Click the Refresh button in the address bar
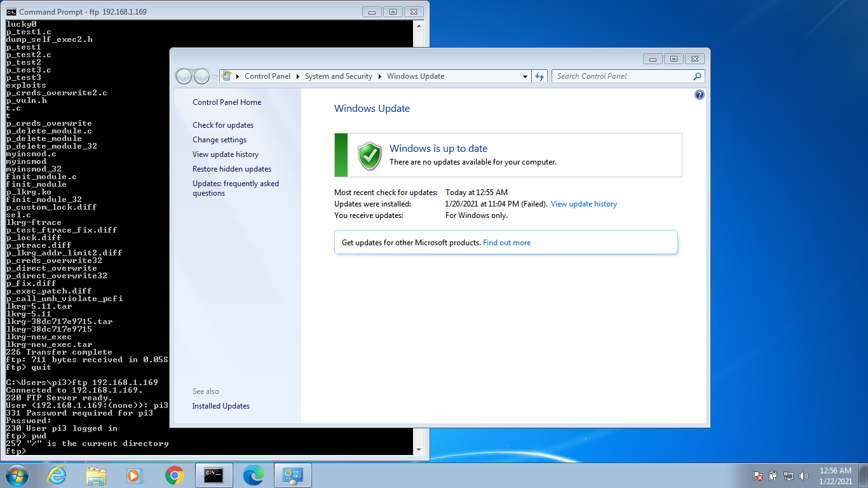 coord(539,76)
